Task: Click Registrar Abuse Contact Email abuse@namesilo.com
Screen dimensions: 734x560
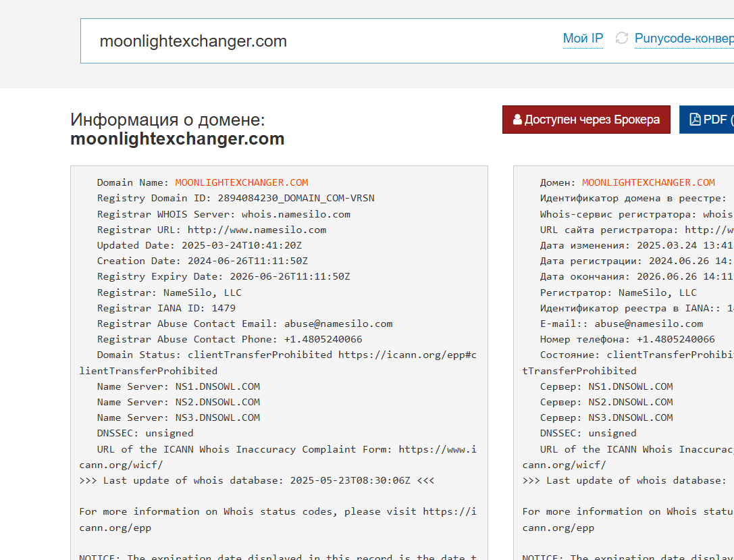Action: pos(245,324)
